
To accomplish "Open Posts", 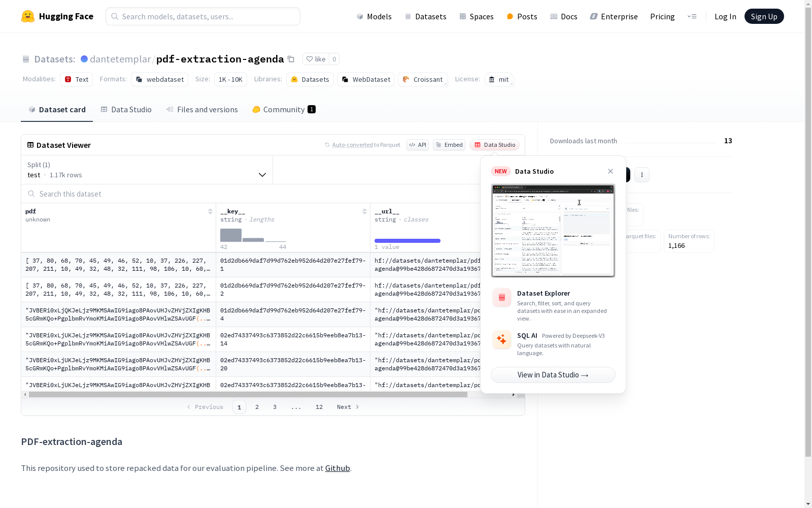I will [522, 16].
